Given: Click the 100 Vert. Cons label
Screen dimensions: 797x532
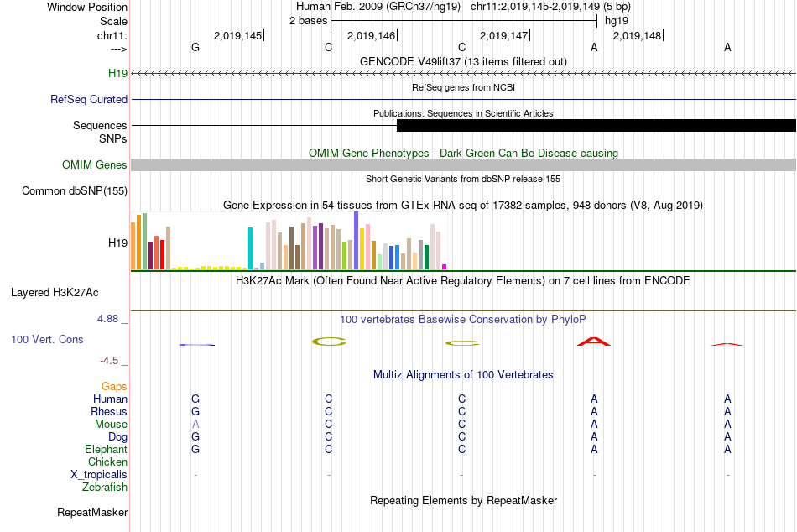Looking at the screenshot, I should click(47, 339).
